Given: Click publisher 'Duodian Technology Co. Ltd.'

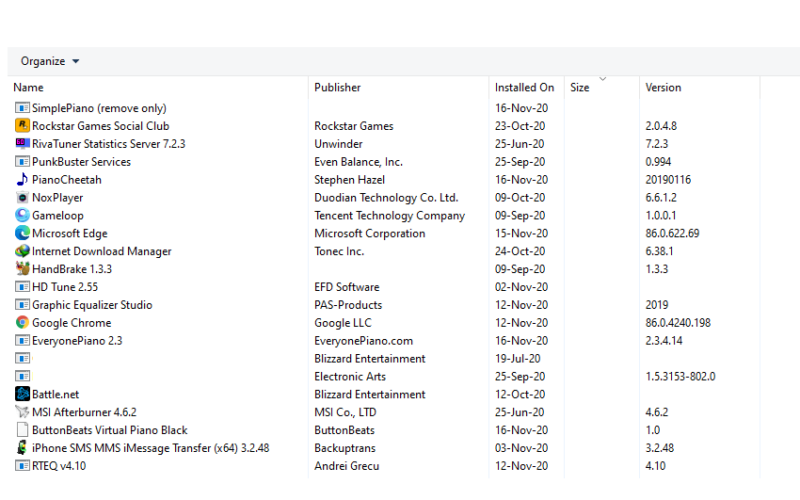Looking at the screenshot, I should point(386,197).
